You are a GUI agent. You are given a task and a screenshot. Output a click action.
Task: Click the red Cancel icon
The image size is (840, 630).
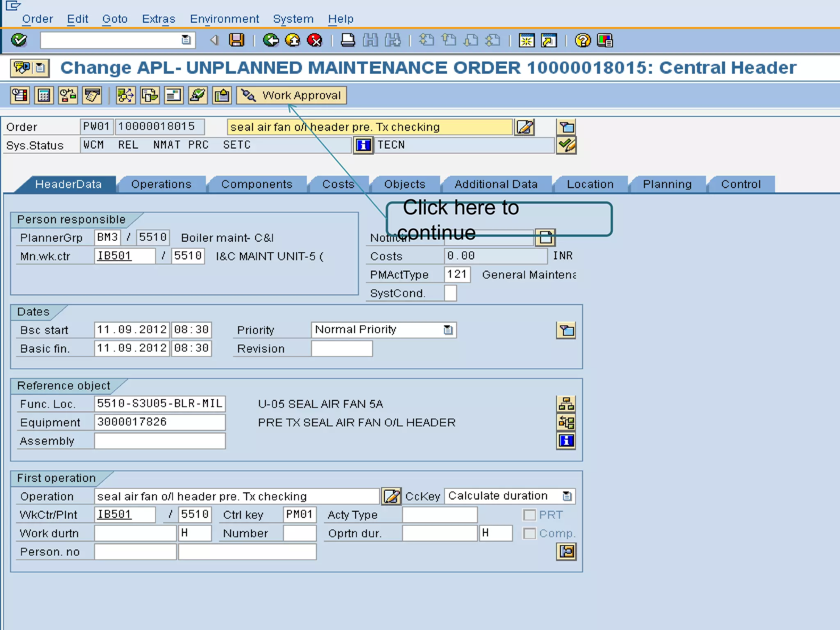(315, 40)
